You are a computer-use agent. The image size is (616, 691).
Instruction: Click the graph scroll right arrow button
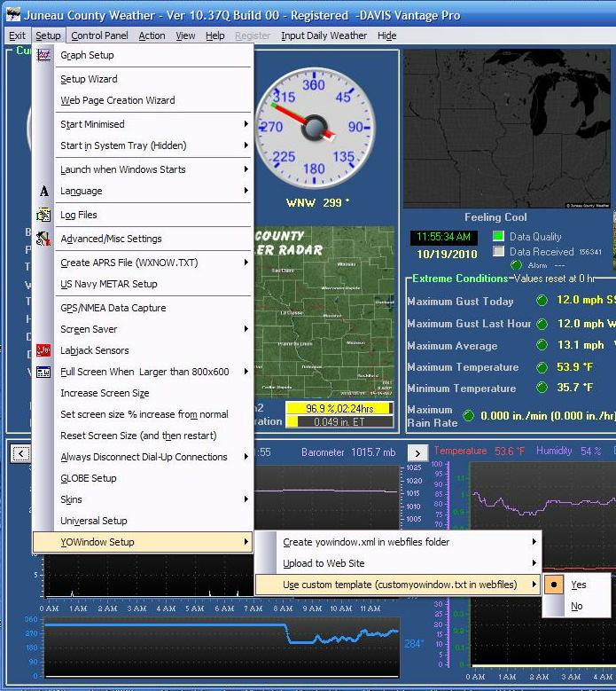(x=417, y=454)
